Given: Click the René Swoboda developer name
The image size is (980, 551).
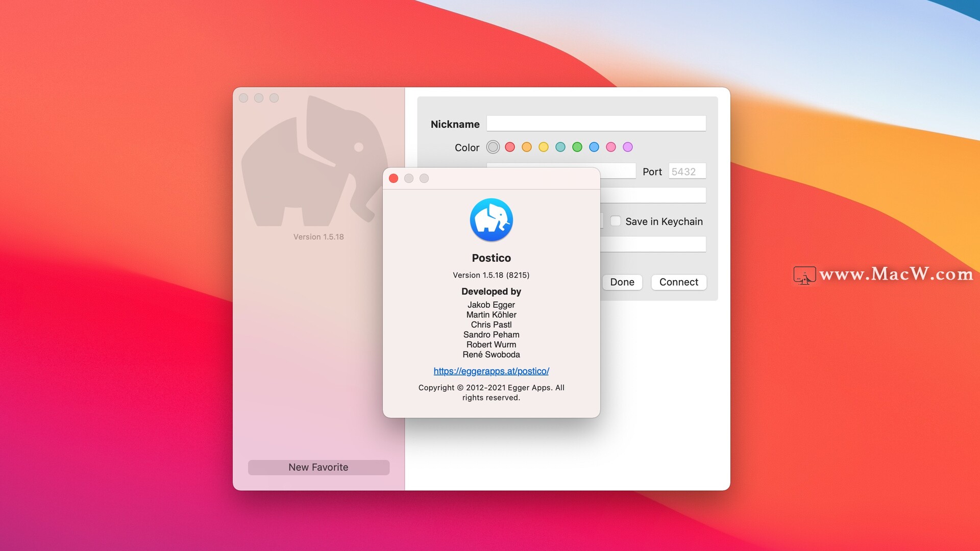Looking at the screenshot, I should coord(491,355).
